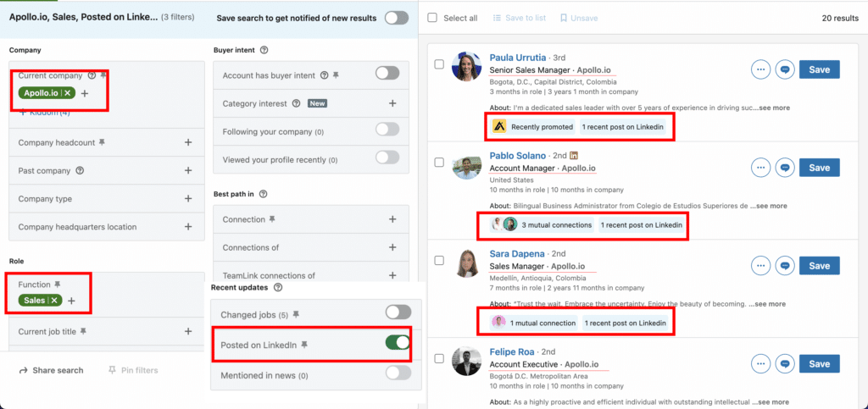Expand Connections of filter
Viewport: 868px width, 409px height.
coord(392,247)
